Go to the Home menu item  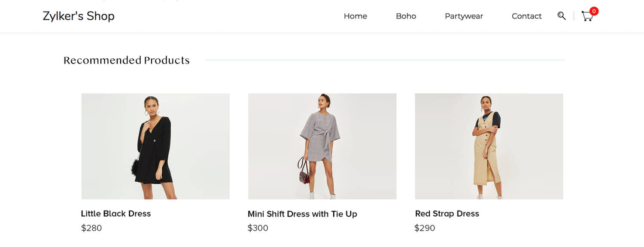355,16
